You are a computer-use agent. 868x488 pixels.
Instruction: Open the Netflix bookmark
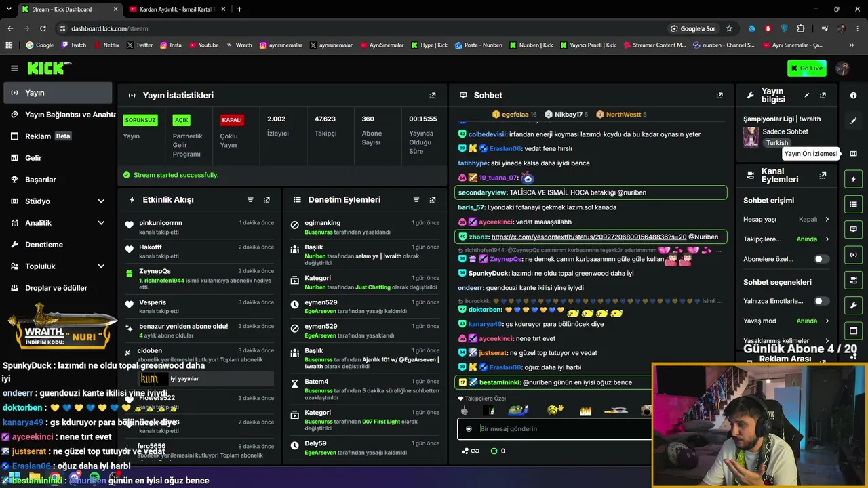coord(106,45)
